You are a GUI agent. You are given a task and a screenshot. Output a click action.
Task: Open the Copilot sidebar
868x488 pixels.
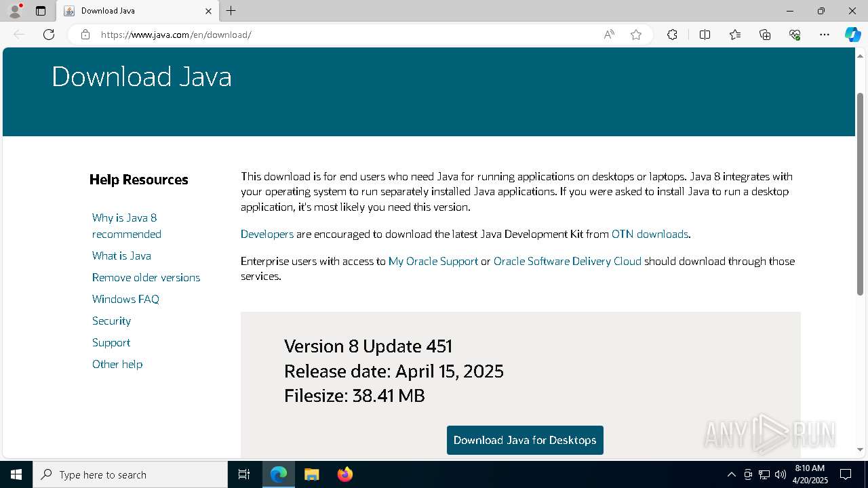[852, 35]
